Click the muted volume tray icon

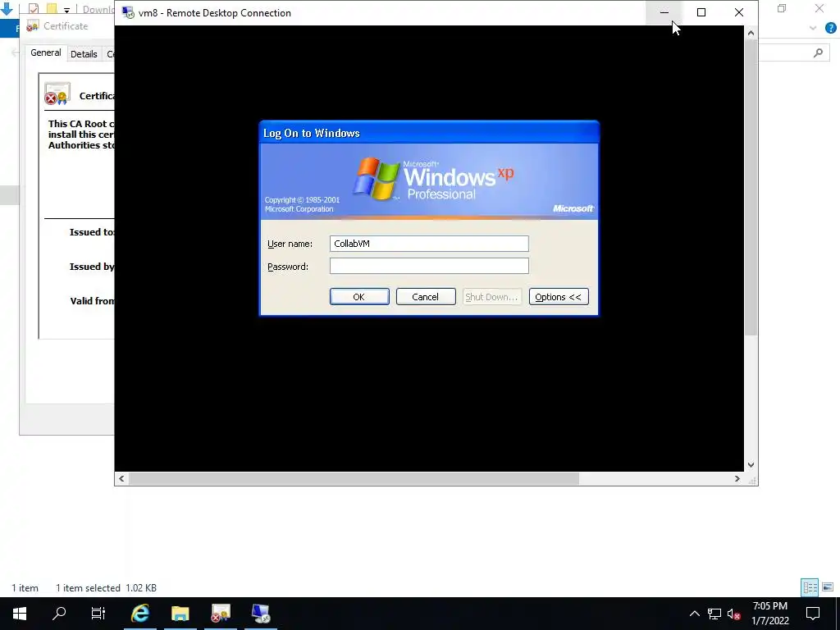pyautogui.click(x=734, y=614)
